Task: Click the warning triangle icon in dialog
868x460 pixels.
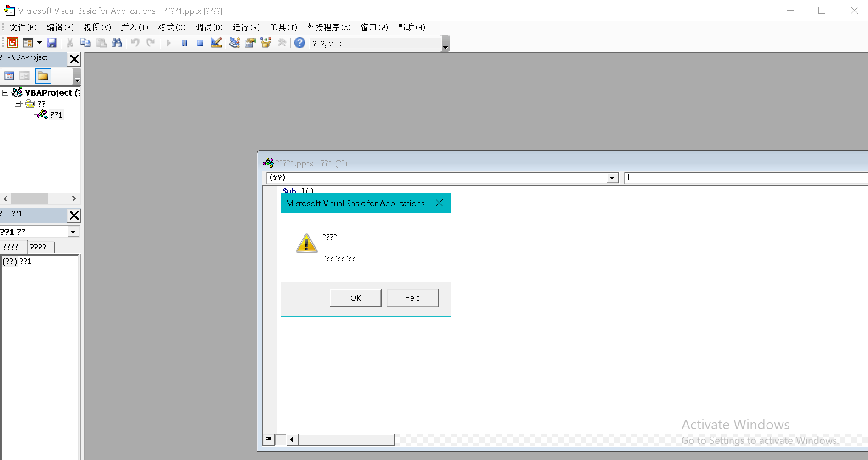Action: (x=307, y=243)
